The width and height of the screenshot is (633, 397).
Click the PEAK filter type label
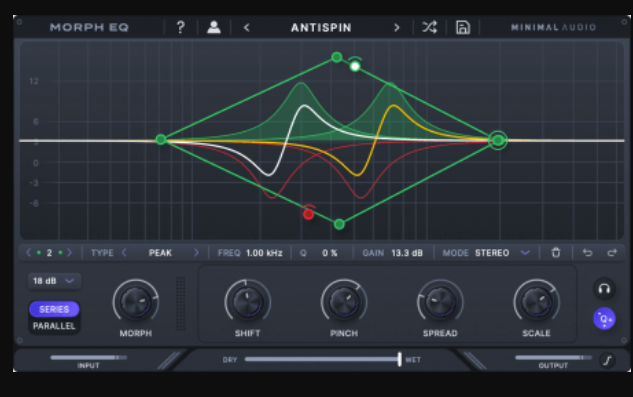[x=160, y=253]
